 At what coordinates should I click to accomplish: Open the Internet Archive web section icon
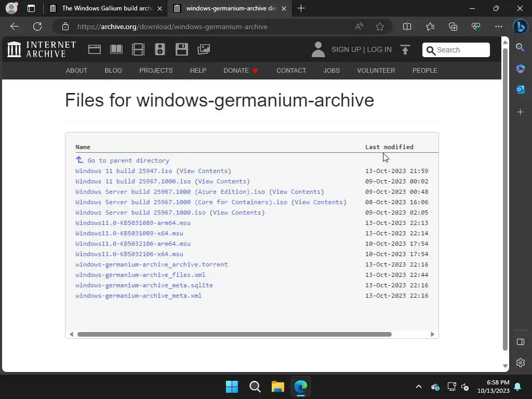coord(95,49)
